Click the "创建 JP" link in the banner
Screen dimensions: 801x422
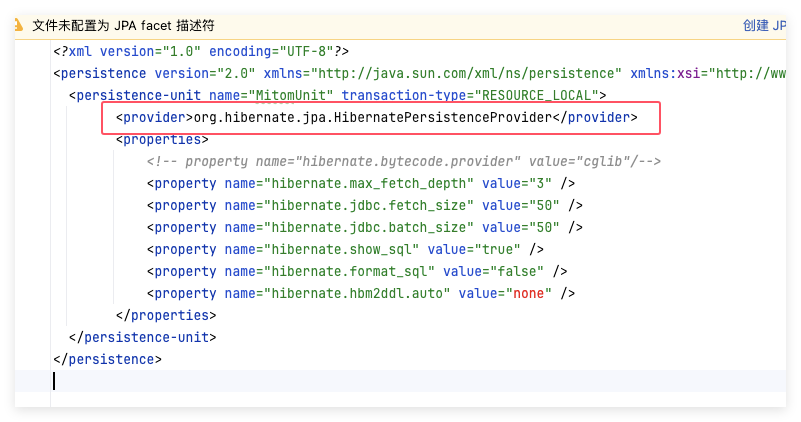click(764, 26)
